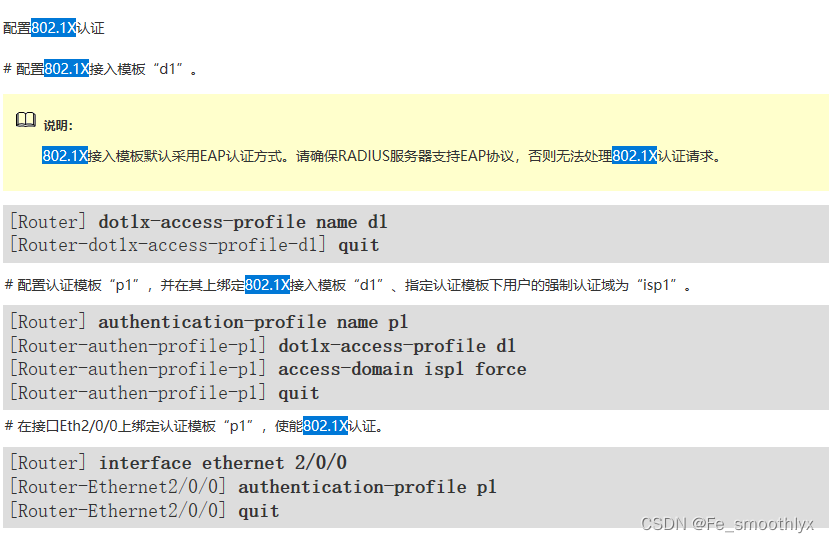Click the [Router-authen-profile-p1] quit line
Screen dimensions: 829x543
point(164,393)
